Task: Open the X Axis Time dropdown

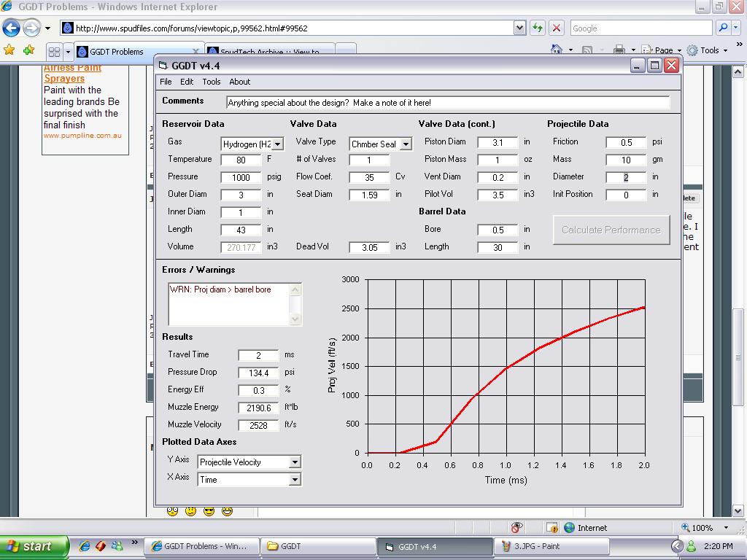Action: 295,480
